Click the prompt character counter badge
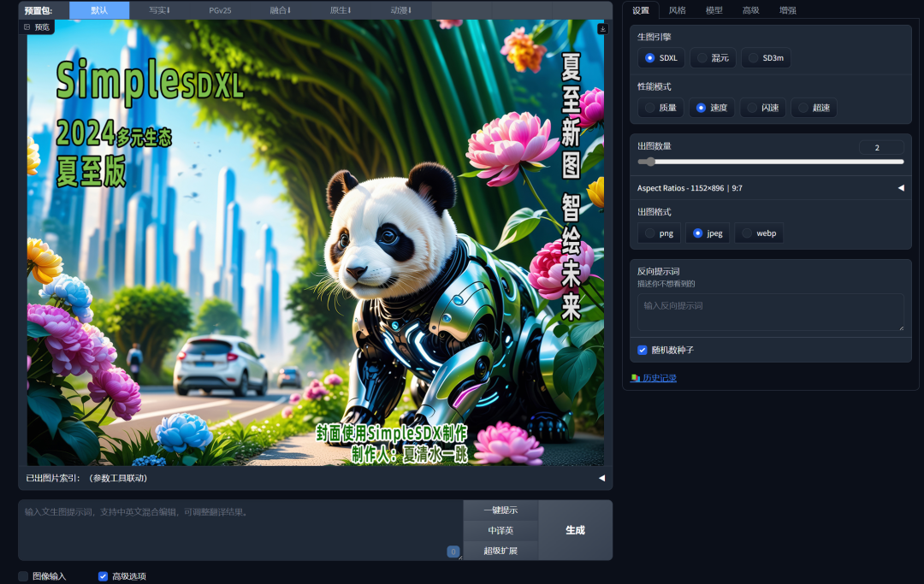The width and height of the screenshot is (924, 584). (x=453, y=552)
